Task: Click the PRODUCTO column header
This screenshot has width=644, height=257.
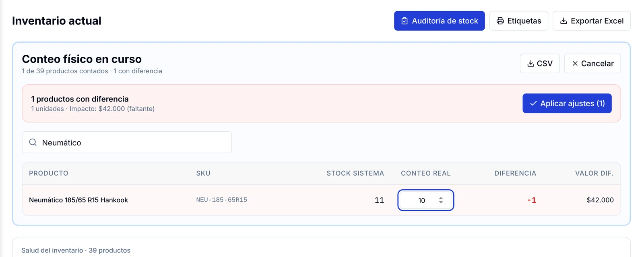Action: [x=49, y=173]
